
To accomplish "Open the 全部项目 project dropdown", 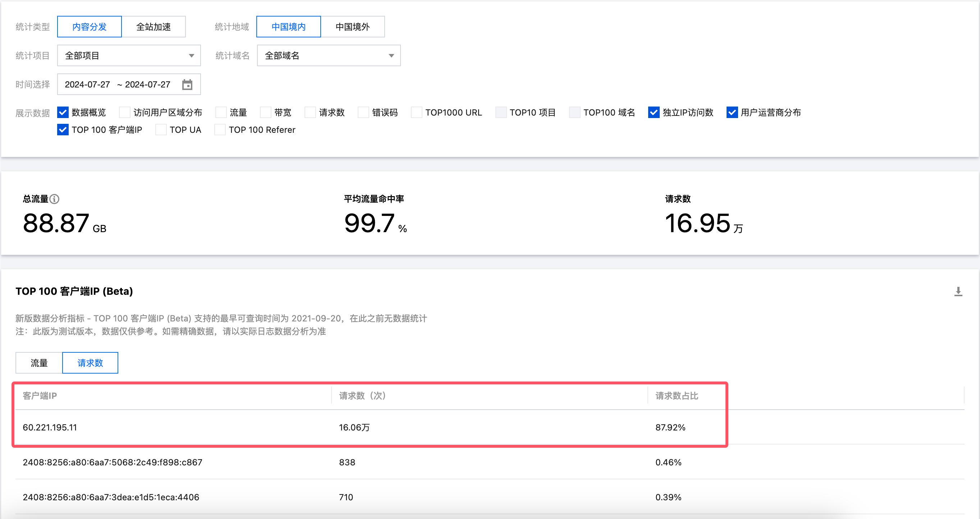I will tap(129, 55).
